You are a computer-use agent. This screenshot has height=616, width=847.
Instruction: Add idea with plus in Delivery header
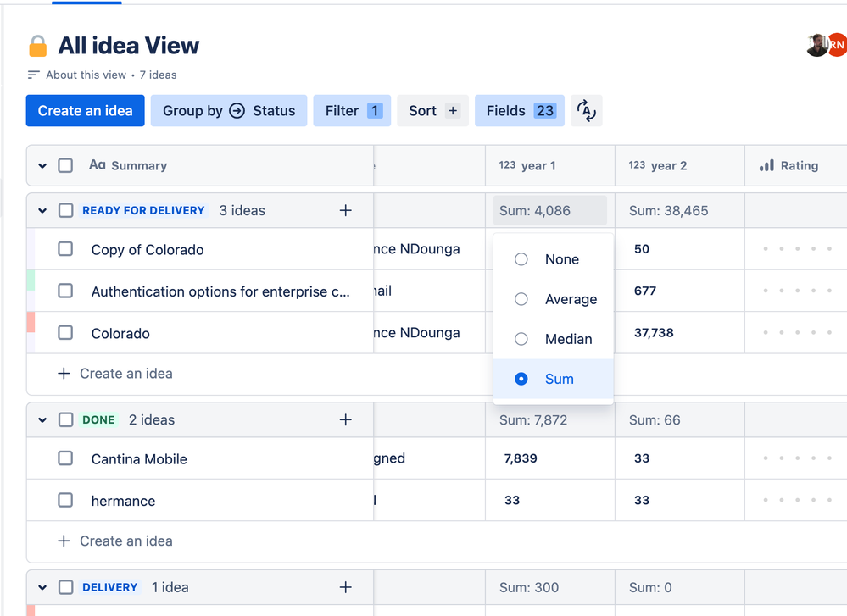pyautogui.click(x=346, y=587)
